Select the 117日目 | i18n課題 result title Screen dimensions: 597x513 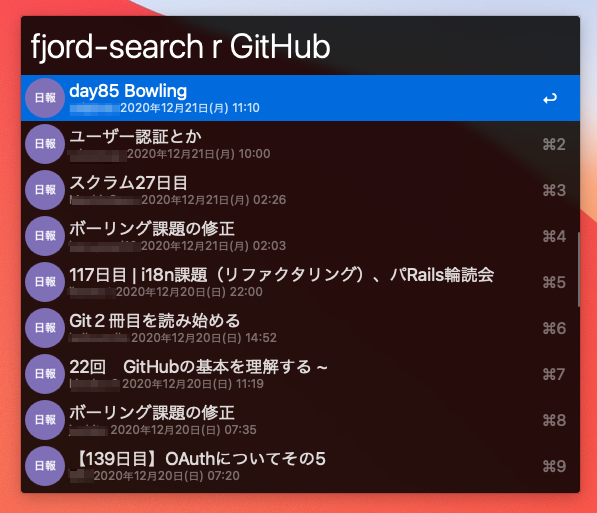[281, 275]
